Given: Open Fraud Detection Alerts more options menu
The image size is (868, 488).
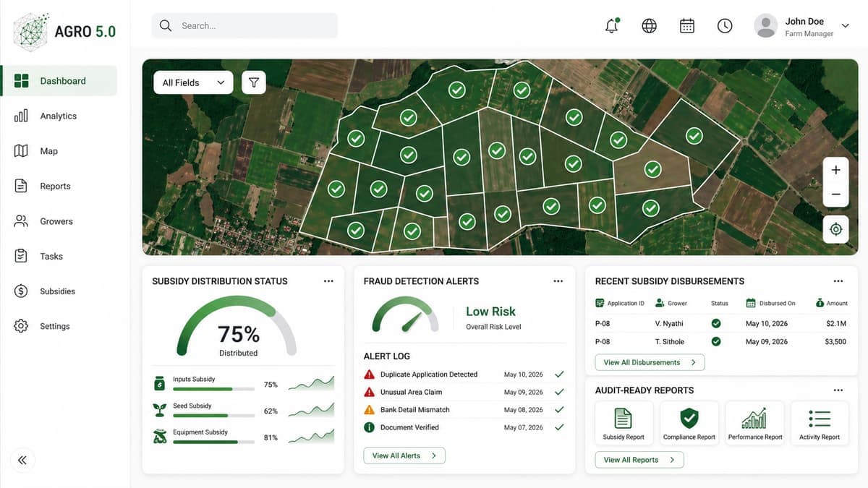Looking at the screenshot, I should tap(558, 281).
